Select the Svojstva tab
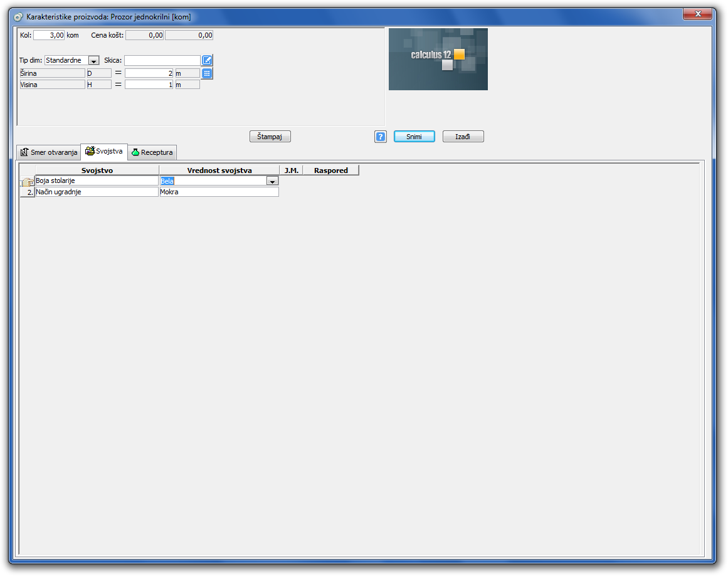728x576 pixels. [104, 152]
